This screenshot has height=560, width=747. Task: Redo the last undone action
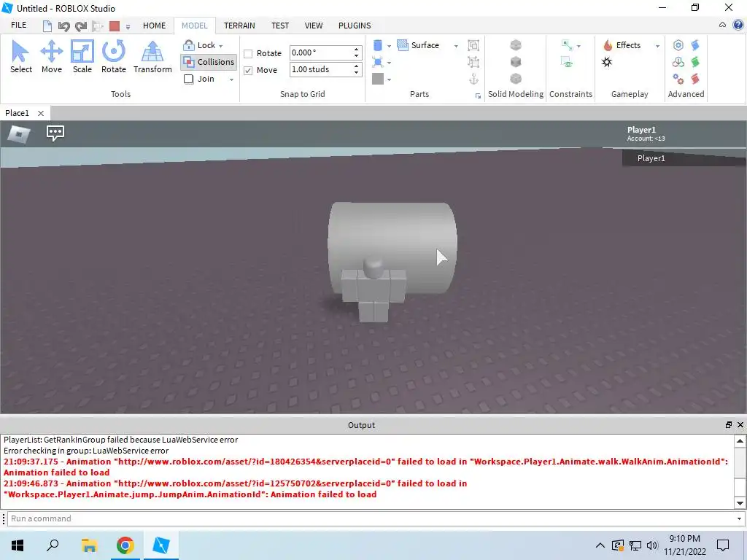click(x=81, y=26)
